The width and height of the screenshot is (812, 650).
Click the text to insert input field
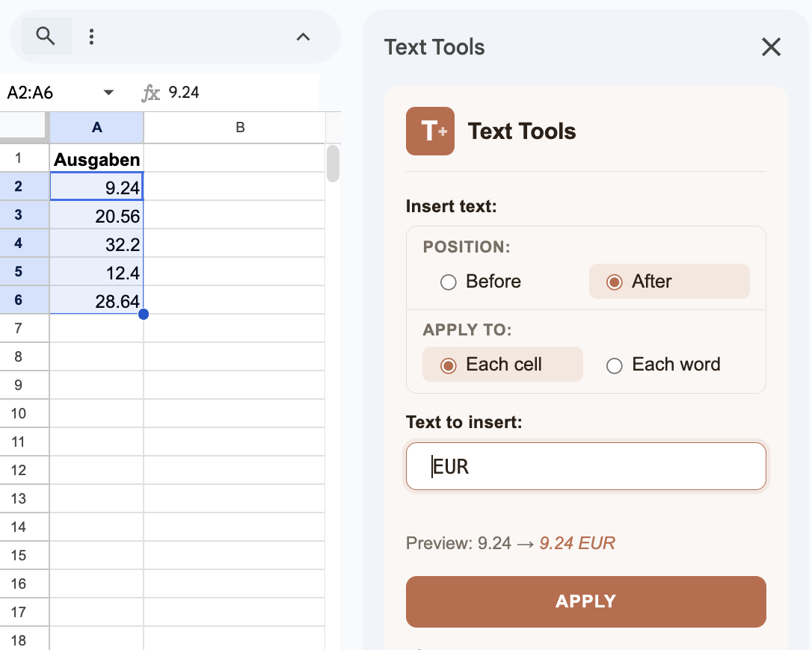point(586,465)
